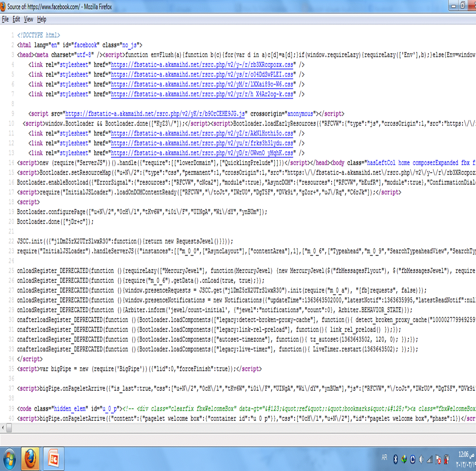Screen dimensions: 476x471
Task: Open the Edit menu
Action: tap(16, 19)
